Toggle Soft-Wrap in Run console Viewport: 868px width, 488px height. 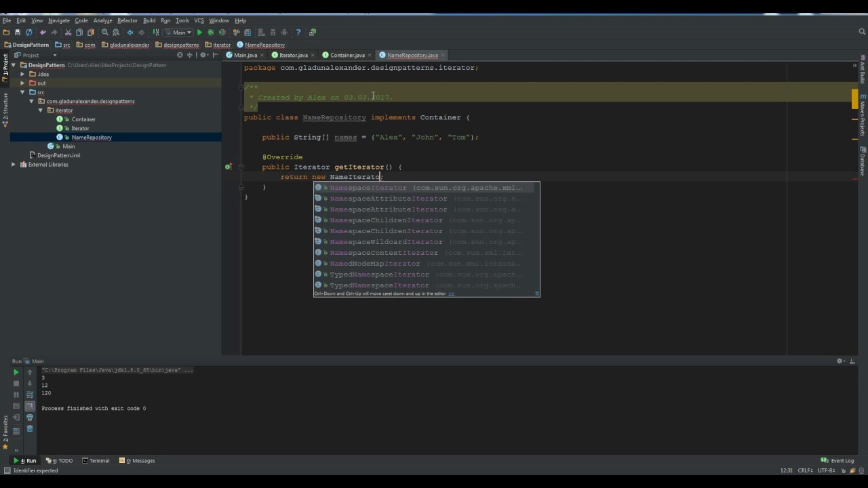[x=30, y=394]
